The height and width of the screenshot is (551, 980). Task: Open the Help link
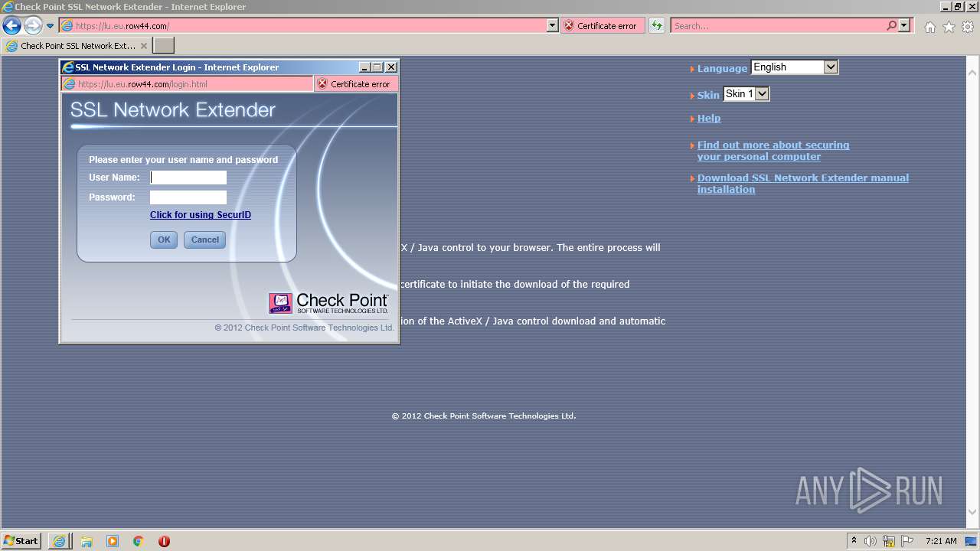pyautogui.click(x=709, y=119)
